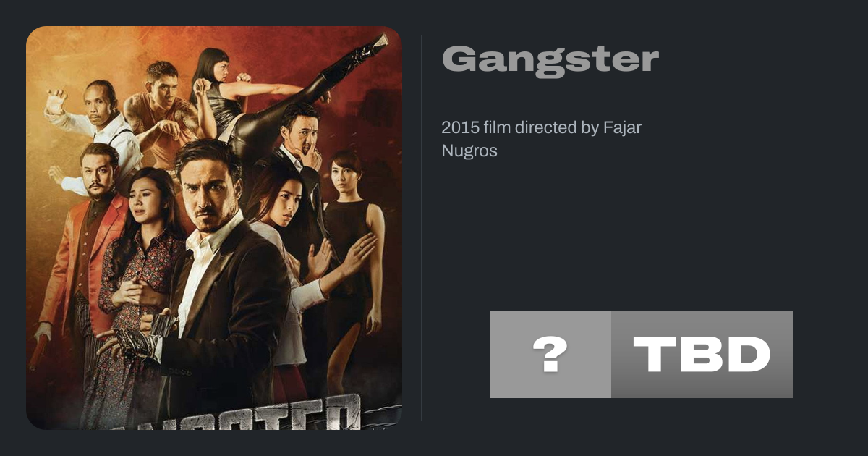
Task: Click the Gangster movie poster thumbnail
Action: coord(214,228)
